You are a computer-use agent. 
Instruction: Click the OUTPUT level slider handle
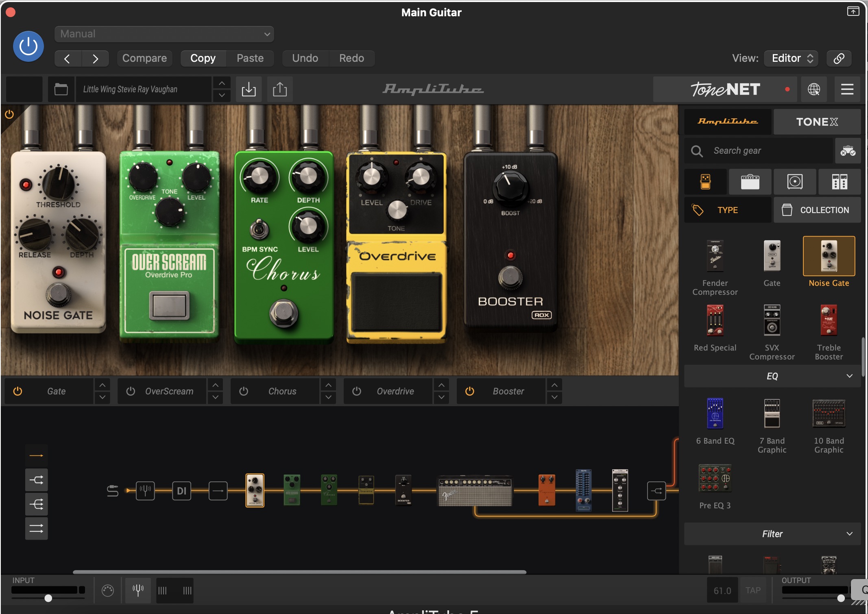(x=841, y=598)
